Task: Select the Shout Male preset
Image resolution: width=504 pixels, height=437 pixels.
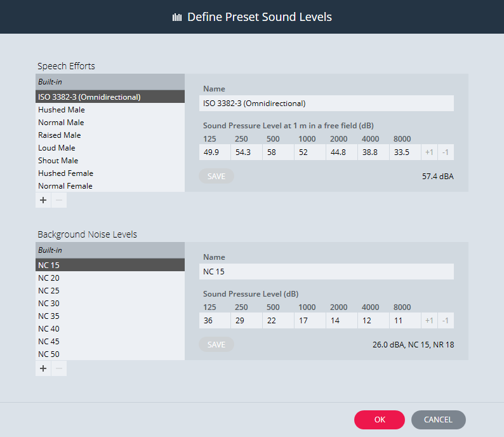Action: click(110, 161)
